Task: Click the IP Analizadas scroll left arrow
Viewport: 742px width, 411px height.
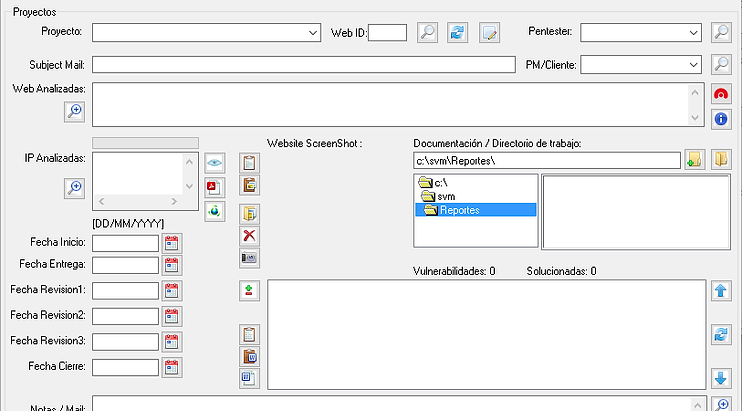Action: point(102,201)
